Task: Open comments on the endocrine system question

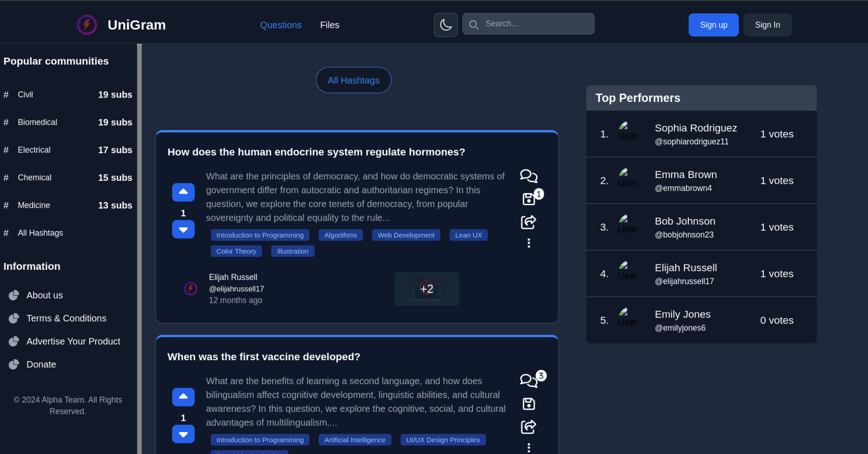Action: [528, 176]
